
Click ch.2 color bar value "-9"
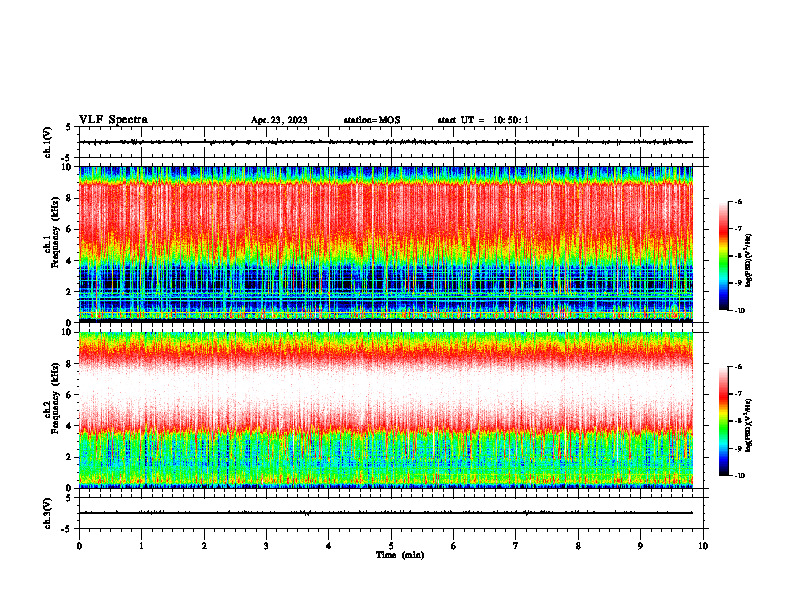(x=738, y=448)
